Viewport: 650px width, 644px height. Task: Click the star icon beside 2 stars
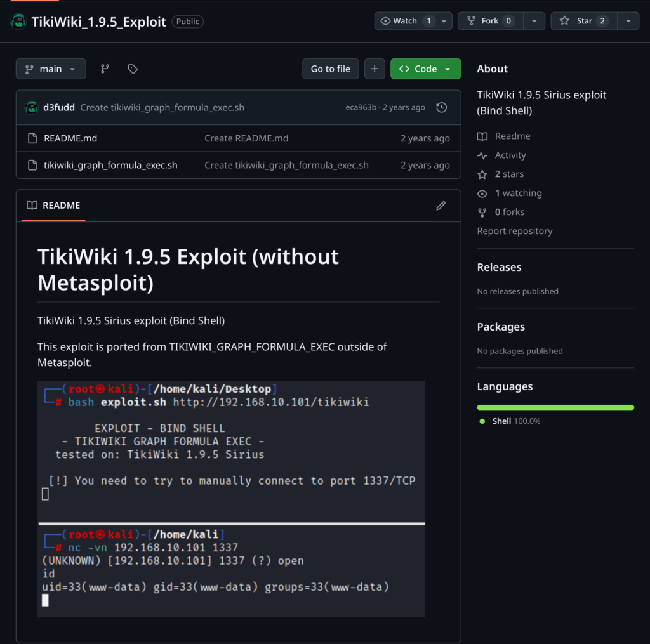[x=482, y=174]
